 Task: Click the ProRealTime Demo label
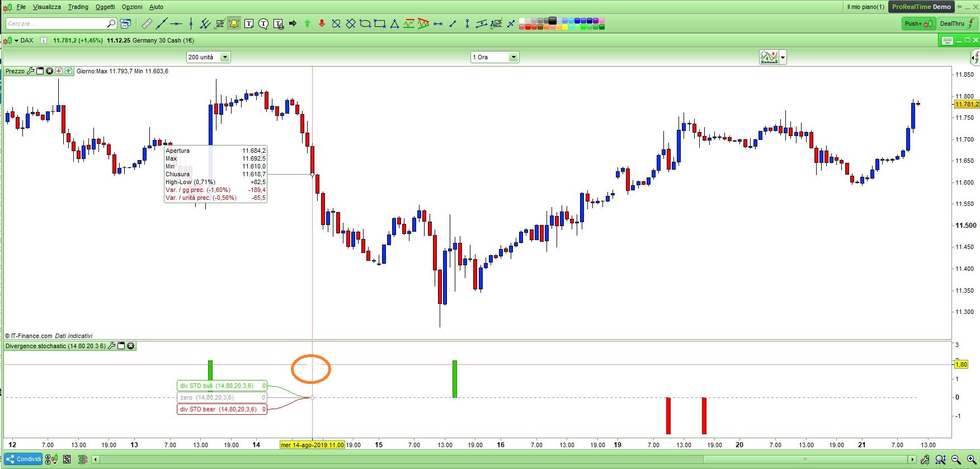[x=921, y=7]
